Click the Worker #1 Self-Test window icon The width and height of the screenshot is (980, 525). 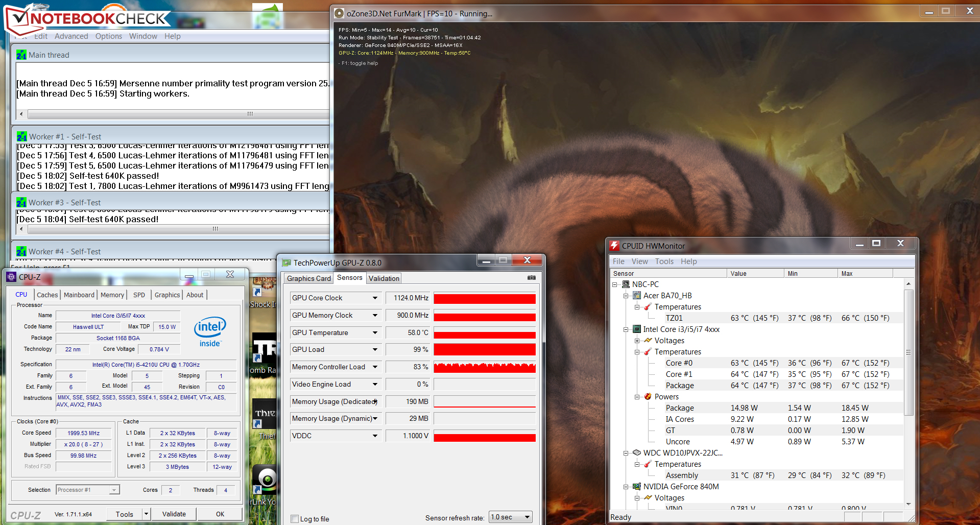tap(22, 136)
